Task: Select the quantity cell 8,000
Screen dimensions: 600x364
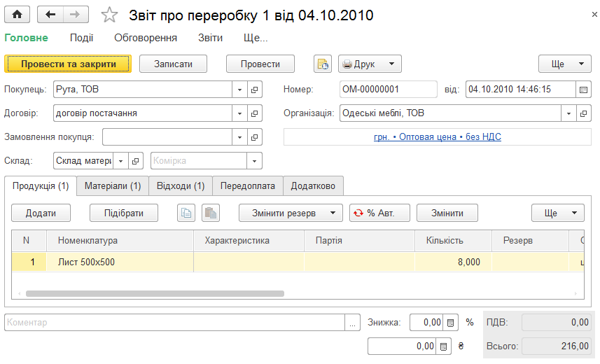Action: click(x=454, y=262)
